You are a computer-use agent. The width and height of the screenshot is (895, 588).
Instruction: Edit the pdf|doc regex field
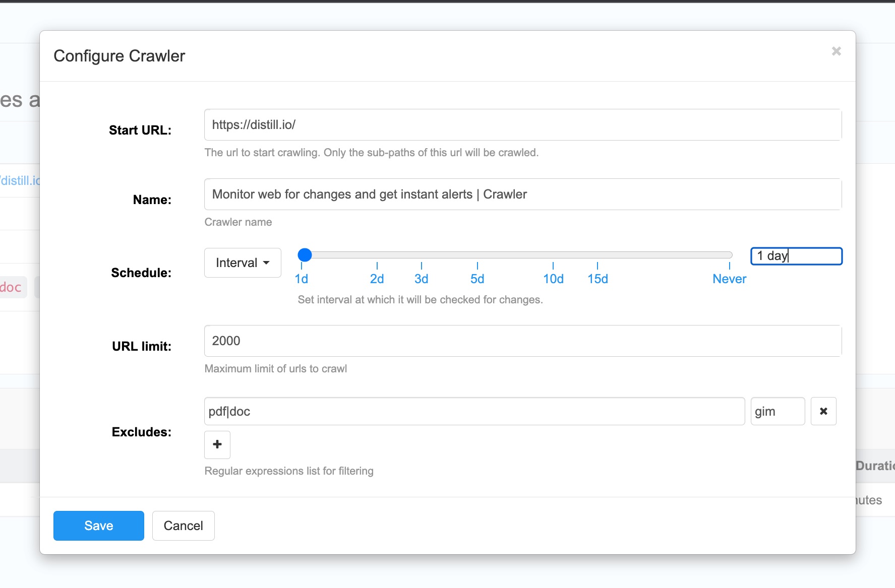click(474, 411)
